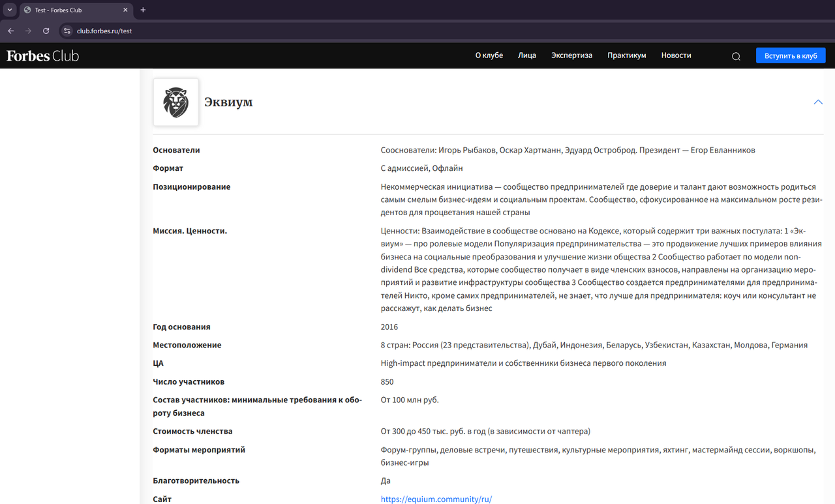Click the Эквиум lion logo thumbnail

[176, 102]
